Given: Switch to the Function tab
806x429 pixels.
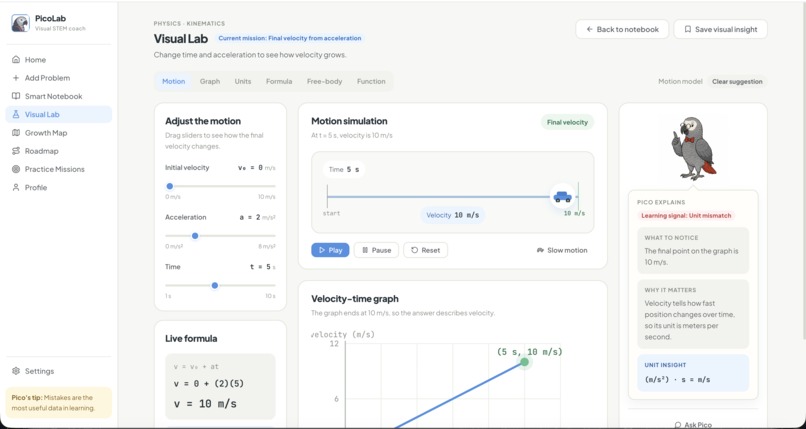Looking at the screenshot, I should point(371,81).
